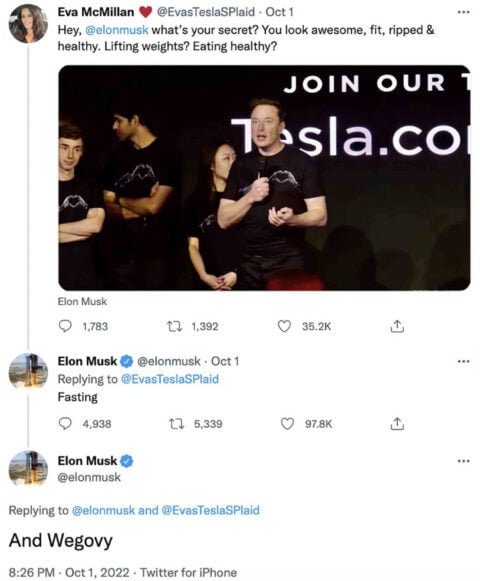Click @EvasTeslaSPlaid in bottom "Replying to" line
This screenshot has height=581, width=480.
(211, 510)
